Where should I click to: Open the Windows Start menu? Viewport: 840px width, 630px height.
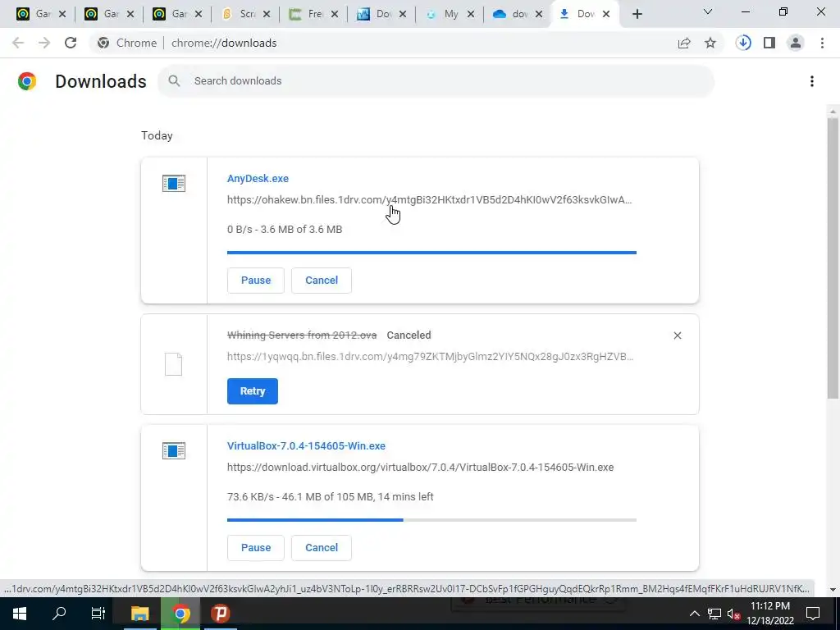click(20, 614)
